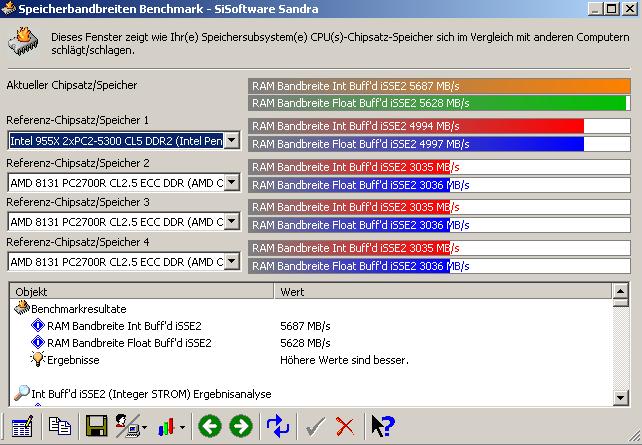This screenshot has width=642, height=445.
Task: Open the options table icon in toolbar
Action: click(x=22, y=426)
